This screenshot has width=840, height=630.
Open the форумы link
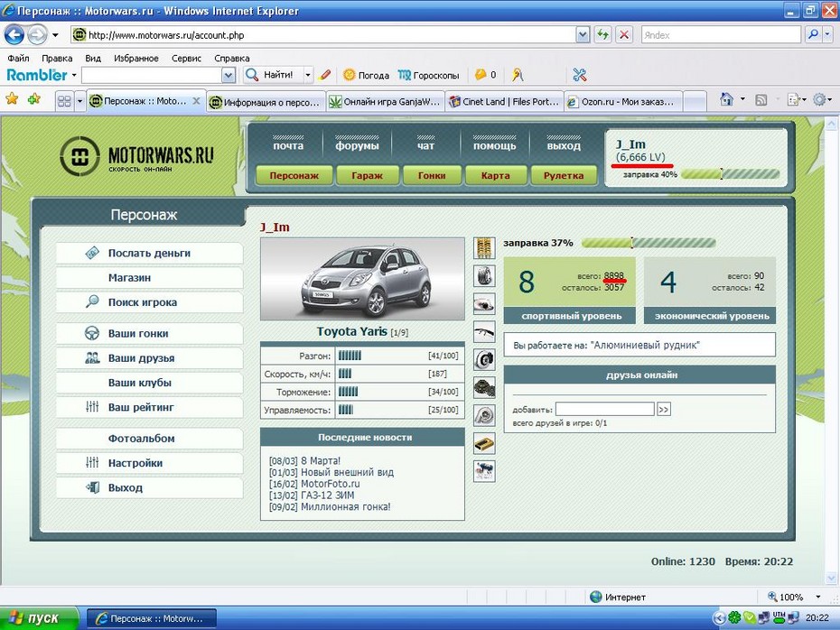pyautogui.click(x=357, y=145)
